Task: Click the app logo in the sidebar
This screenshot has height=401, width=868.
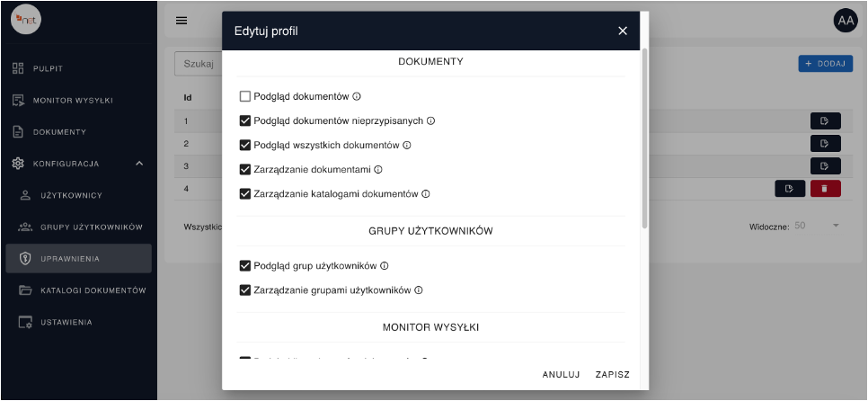Action: point(26,20)
